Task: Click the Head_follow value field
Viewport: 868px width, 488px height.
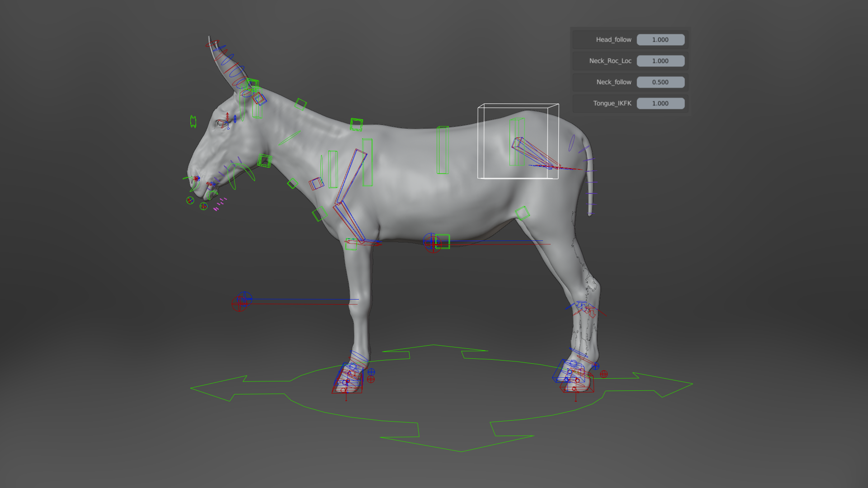Action: coord(660,40)
